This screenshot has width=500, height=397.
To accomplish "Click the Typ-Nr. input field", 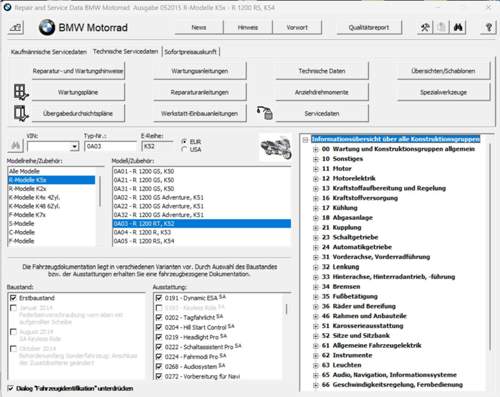I will [110, 146].
